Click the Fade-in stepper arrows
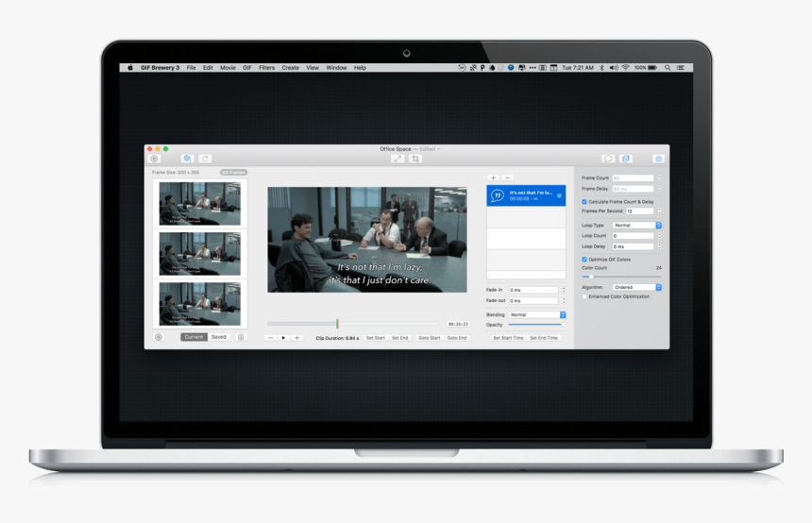The width and height of the screenshot is (812, 523). click(x=564, y=290)
